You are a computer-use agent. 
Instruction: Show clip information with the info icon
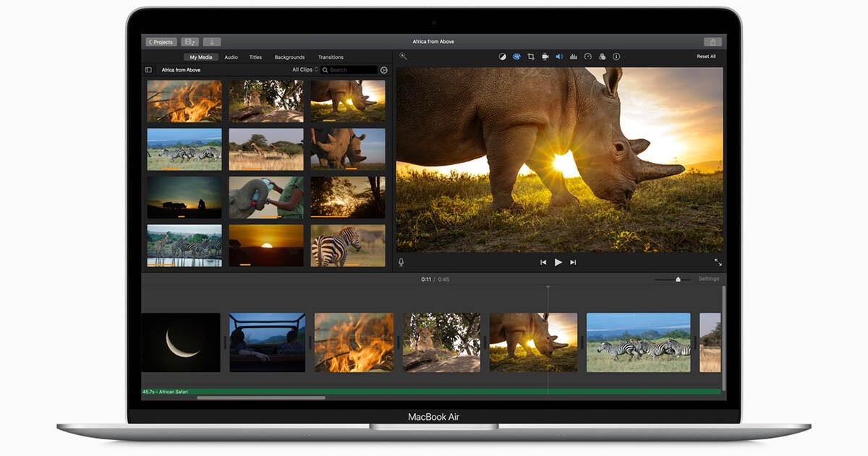coord(616,56)
